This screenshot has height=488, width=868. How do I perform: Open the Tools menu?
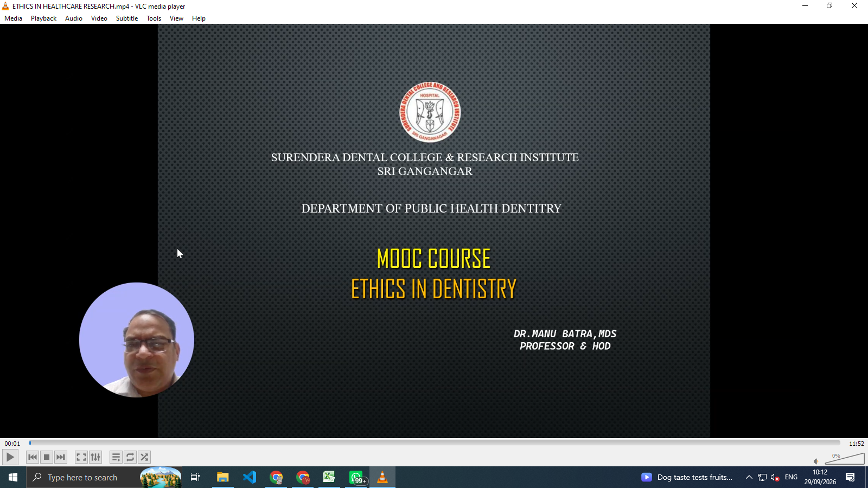[154, 18]
